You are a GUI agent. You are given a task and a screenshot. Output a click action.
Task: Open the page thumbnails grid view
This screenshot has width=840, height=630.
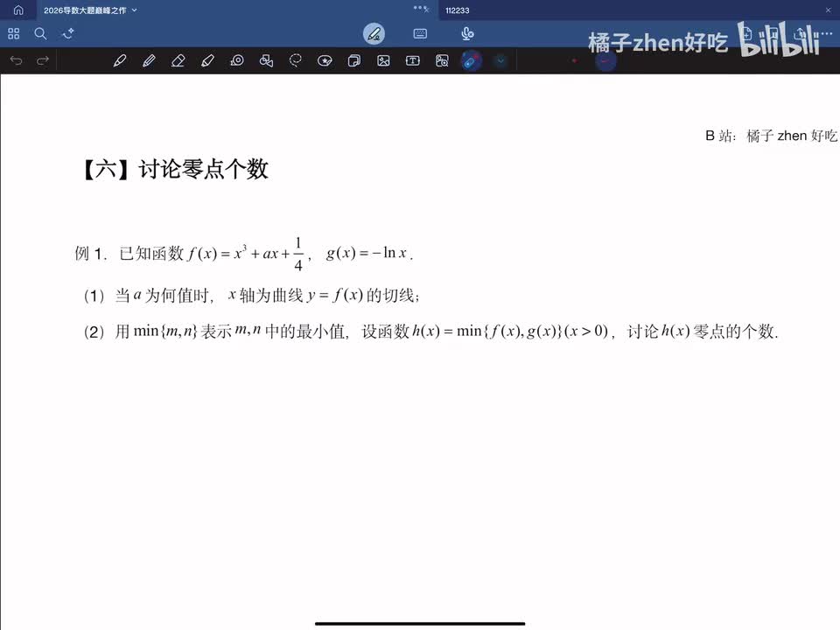coord(14,34)
